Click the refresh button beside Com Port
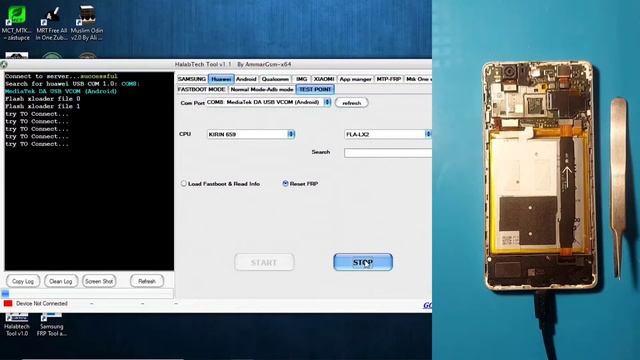This screenshot has height=360, width=640. pos(351,103)
